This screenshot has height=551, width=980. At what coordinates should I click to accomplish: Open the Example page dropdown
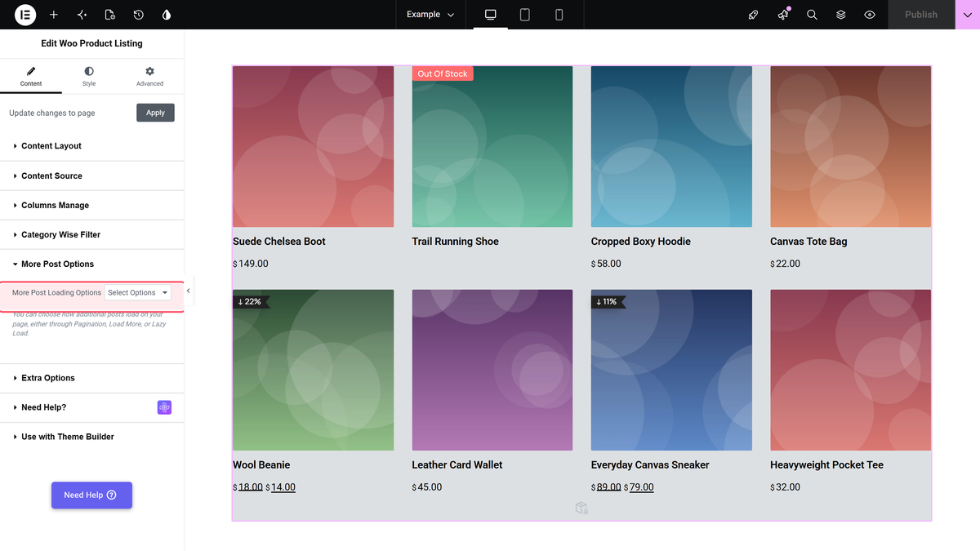(x=430, y=15)
